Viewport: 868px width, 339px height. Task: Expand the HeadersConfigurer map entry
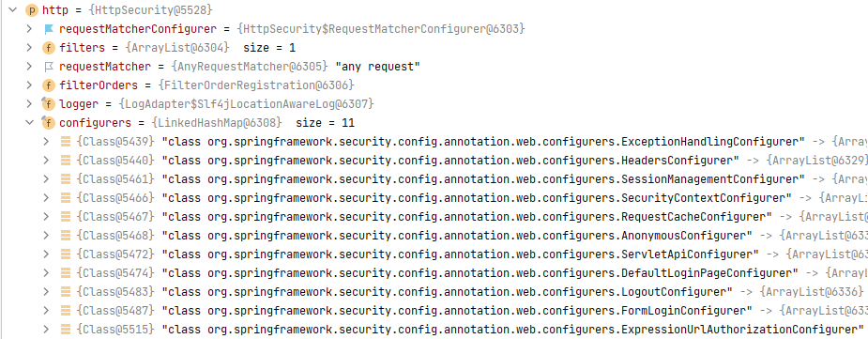[47, 160]
